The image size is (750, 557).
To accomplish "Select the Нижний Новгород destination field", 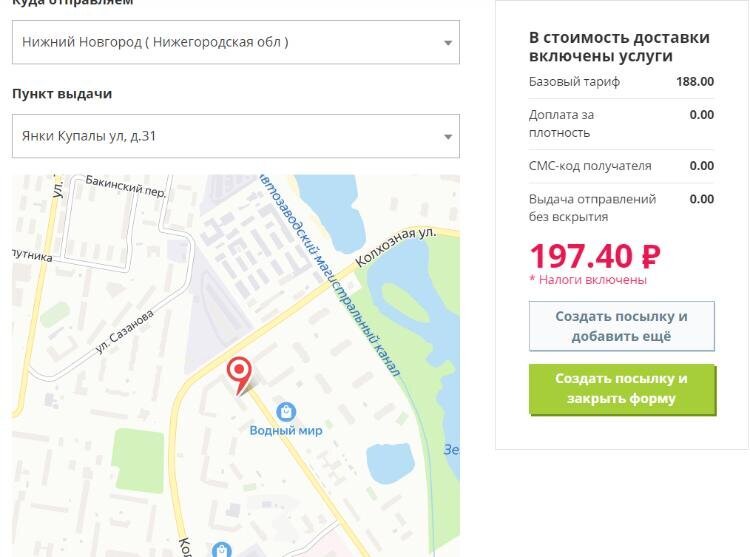I will 236,42.
